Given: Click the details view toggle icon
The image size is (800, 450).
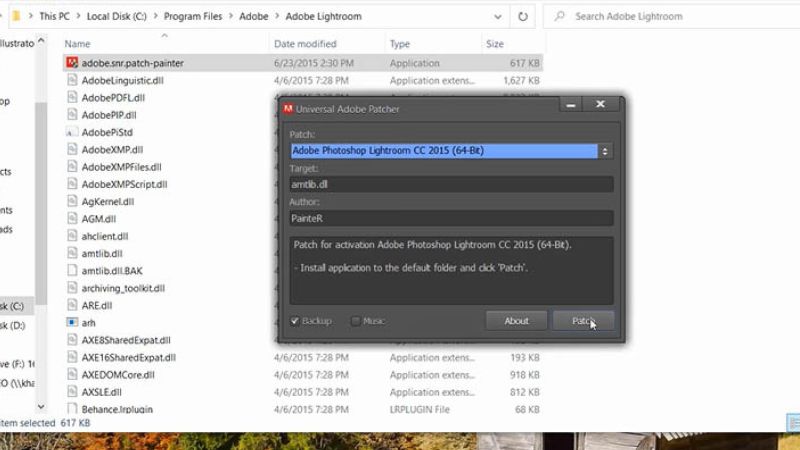Looking at the screenshot, I should 793,422.
